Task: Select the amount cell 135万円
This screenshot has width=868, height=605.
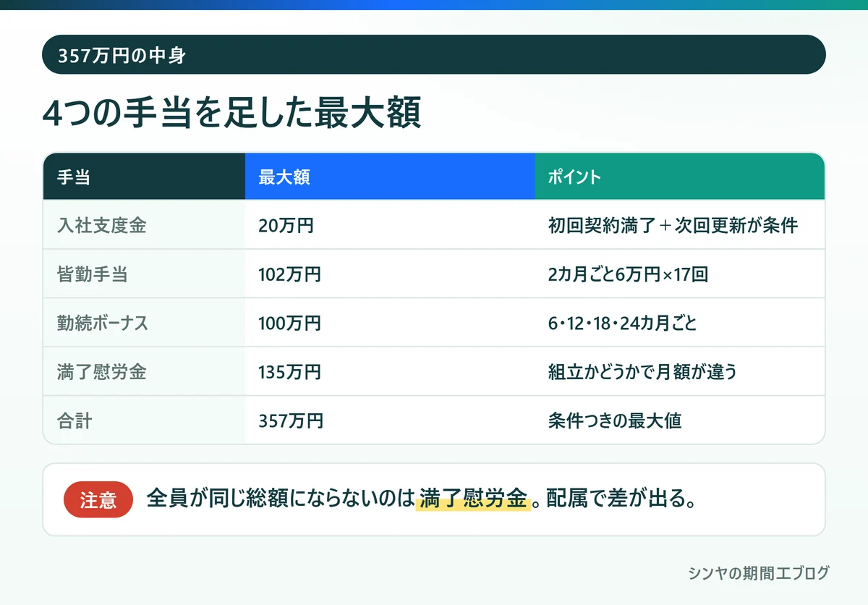Action: click(390, 371)
